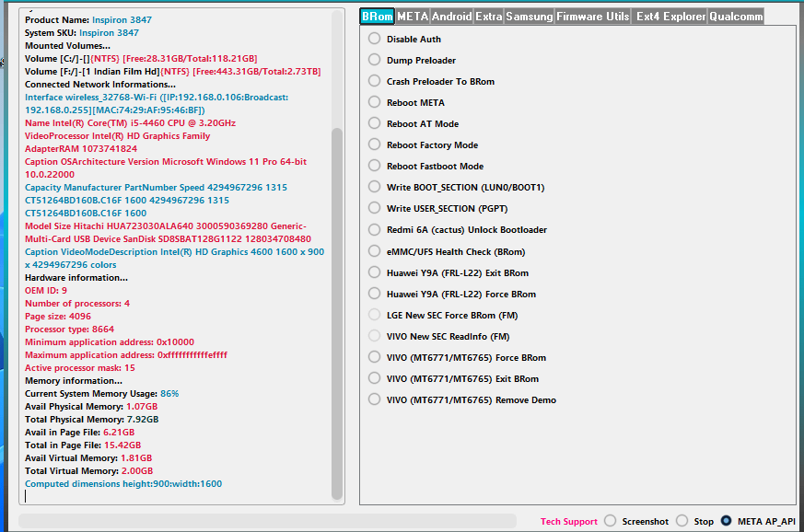Switch to the META tab
Image resolution: width=804 pixels, height=532 pixels.
[412, 17]
